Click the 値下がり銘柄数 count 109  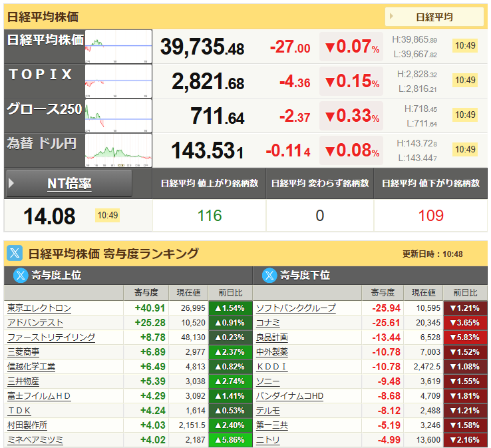[431, 216]
